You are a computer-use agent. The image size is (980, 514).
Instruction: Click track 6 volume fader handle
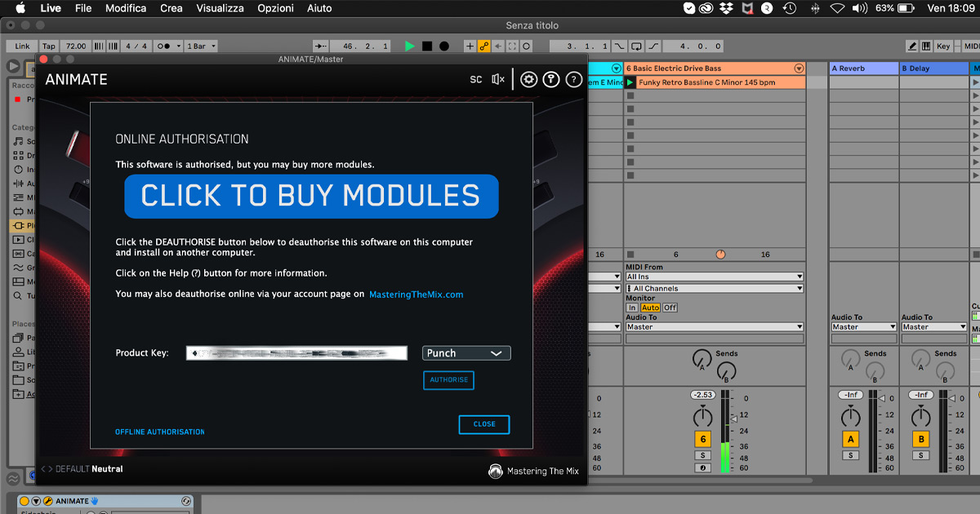pos(733,418)
